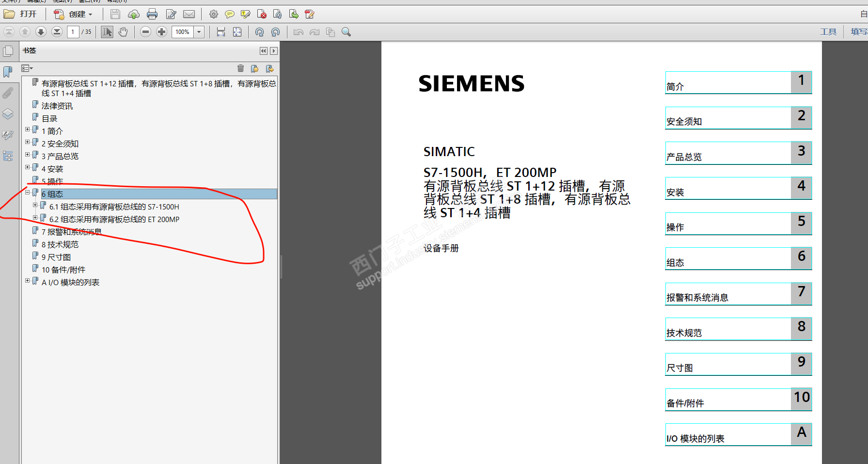Click the first rotate view icon

click(x=259, y=32)
